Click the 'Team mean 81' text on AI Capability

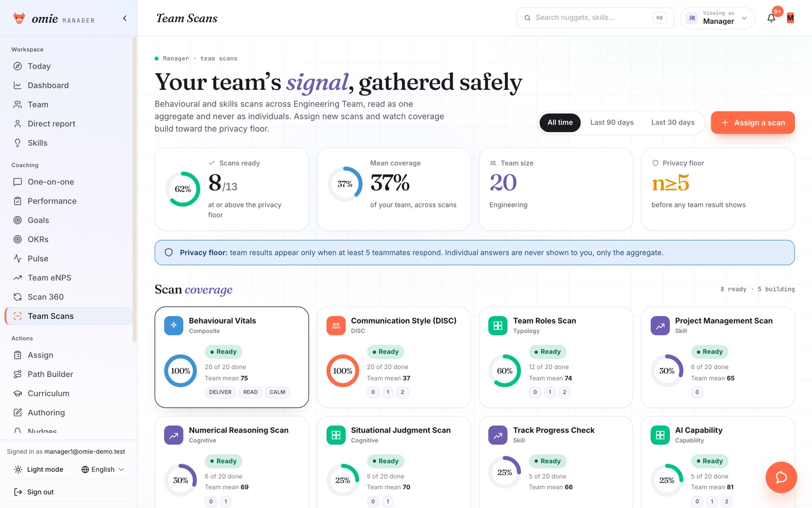coord(712,487)
